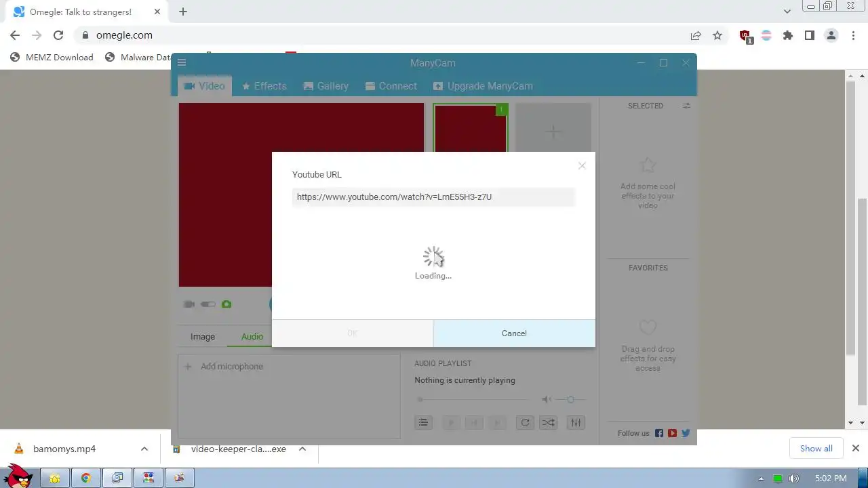Open ManyCam Twitter page
Screen dimensions: 868x488
point(686,433)
